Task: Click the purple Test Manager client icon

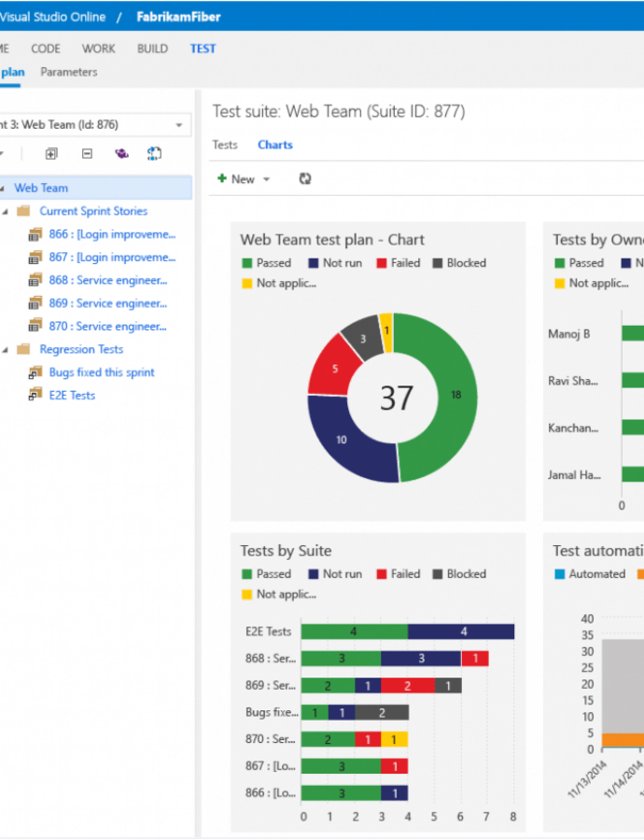Action: (121, 154)
